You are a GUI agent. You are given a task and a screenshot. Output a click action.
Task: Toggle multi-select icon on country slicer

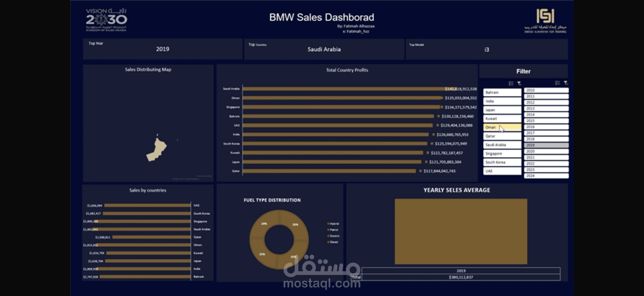click(x=511, y=83)
